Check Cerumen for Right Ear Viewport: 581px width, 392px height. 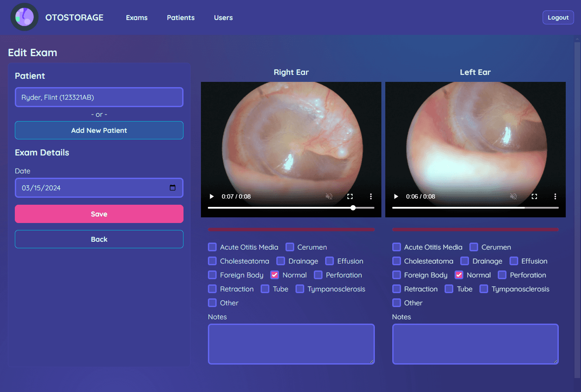click(x=290, y=247)
